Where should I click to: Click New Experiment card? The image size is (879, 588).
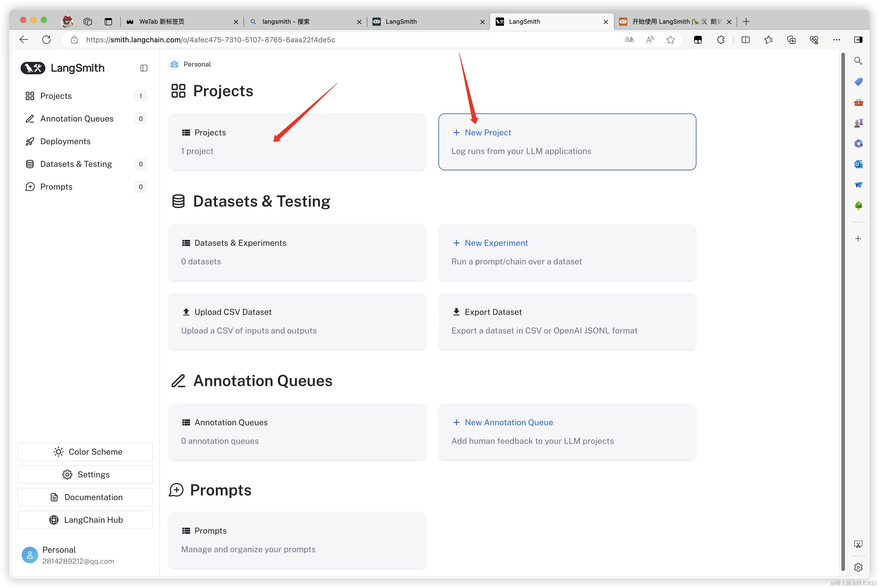pos(567,252)
